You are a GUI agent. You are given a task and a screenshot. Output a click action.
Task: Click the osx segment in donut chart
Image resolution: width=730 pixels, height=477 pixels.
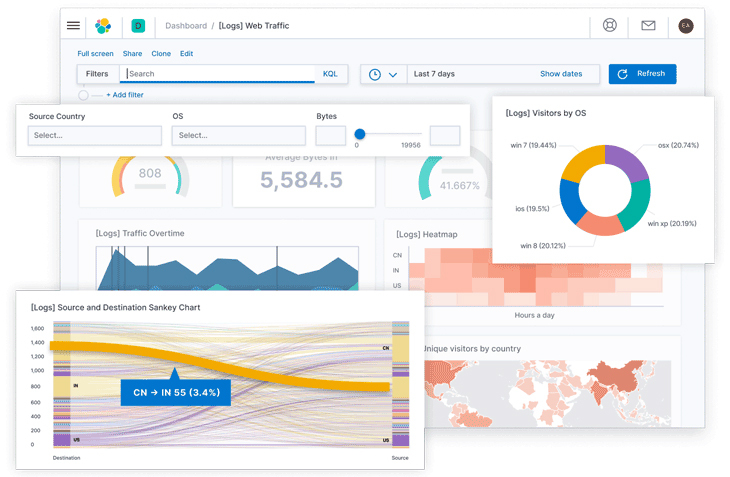pos(626,166)
